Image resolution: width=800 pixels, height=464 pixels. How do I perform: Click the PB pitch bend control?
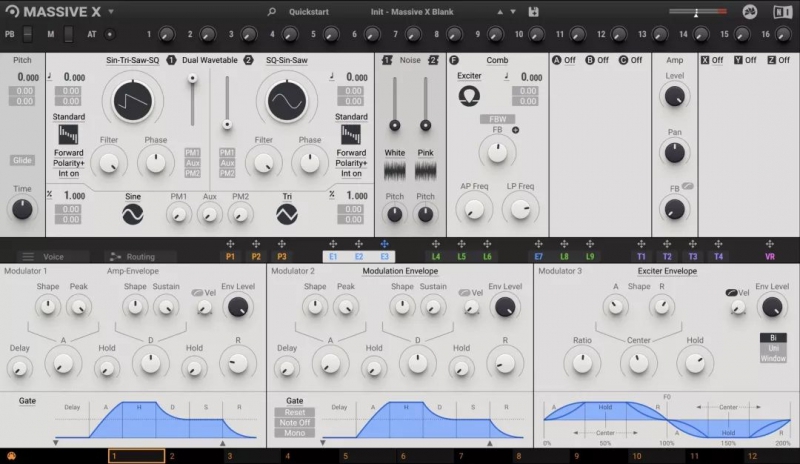[x=28, y=34]
